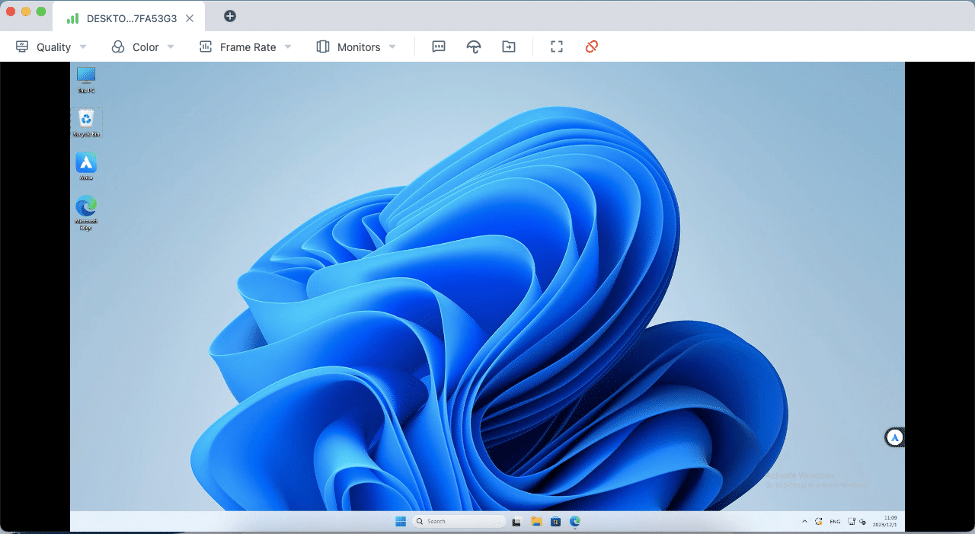This screenshot has width=977, height=535.
Task: Open the Windows Start menu
Action: click(x=401, y=521)
